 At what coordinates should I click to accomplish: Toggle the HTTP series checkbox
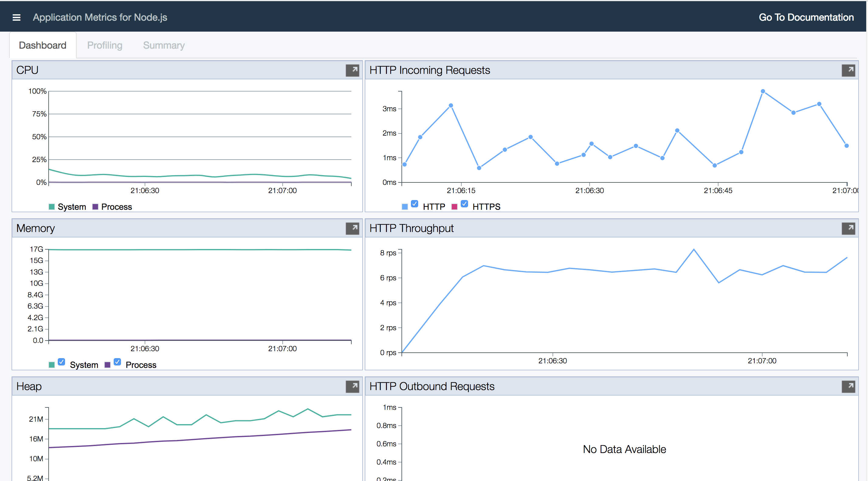[415, 204]
